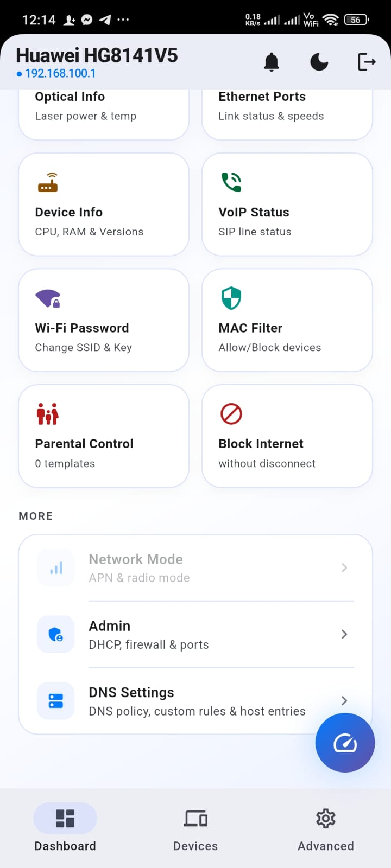Open Parental Control family icon

[48, 414]
